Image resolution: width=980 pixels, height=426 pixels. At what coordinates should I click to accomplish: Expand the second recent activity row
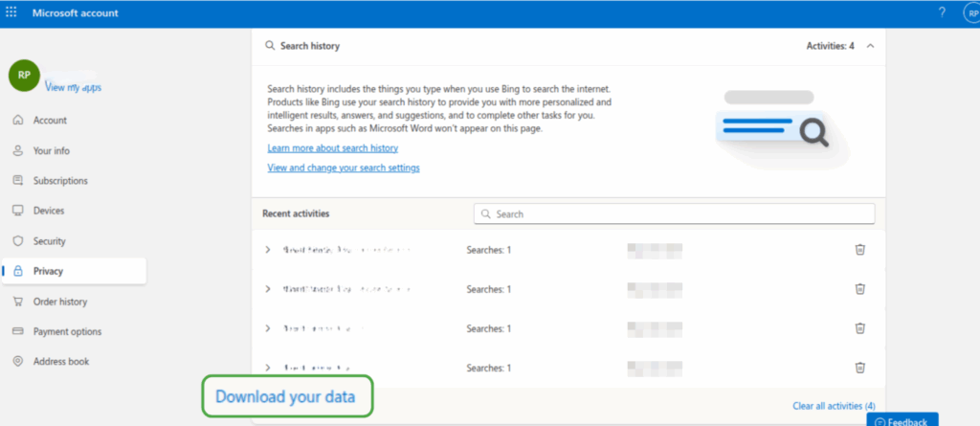point(268,289)
